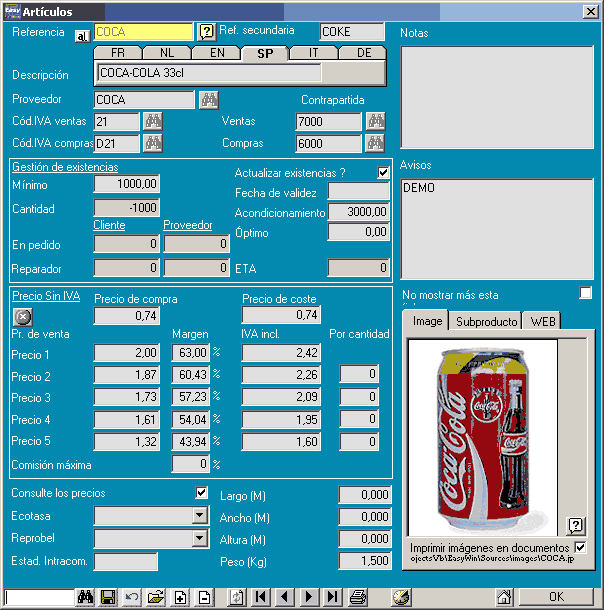Open the Subproducto tab

[486, 322]
